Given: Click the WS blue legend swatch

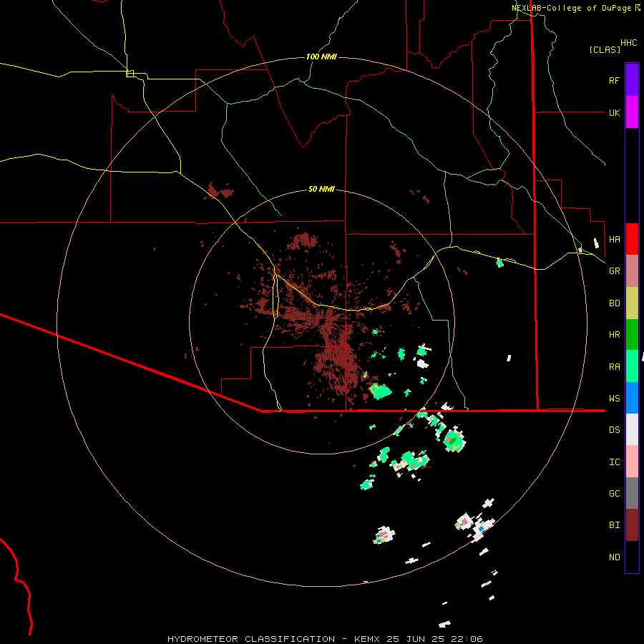Looking at the screenshot, I should (632, 398).
